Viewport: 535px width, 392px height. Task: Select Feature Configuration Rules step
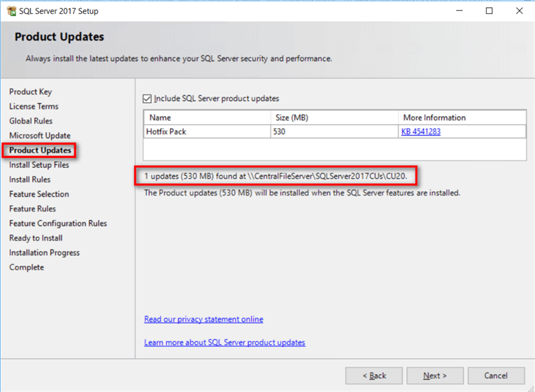(x=58, y=224)
